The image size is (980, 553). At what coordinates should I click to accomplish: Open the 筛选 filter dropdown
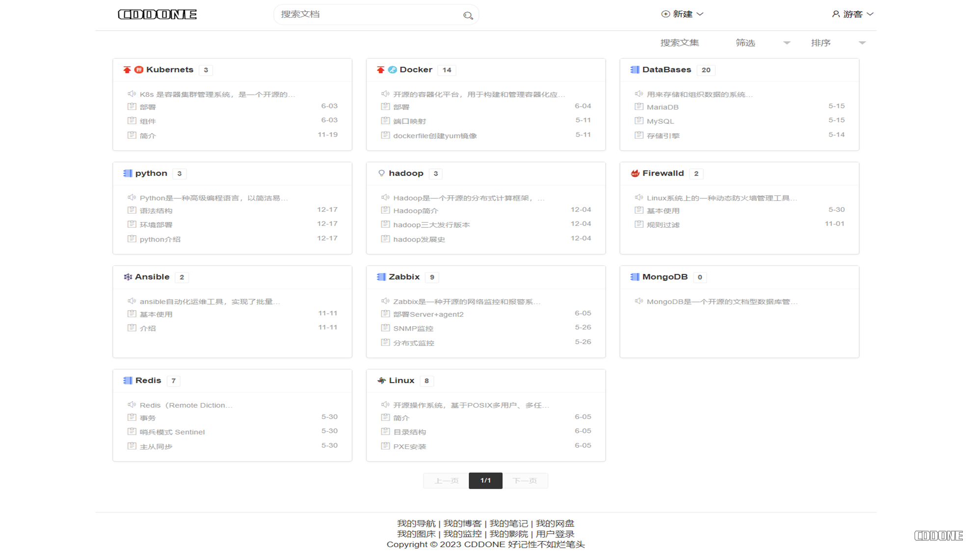click(x=763, y=43)
